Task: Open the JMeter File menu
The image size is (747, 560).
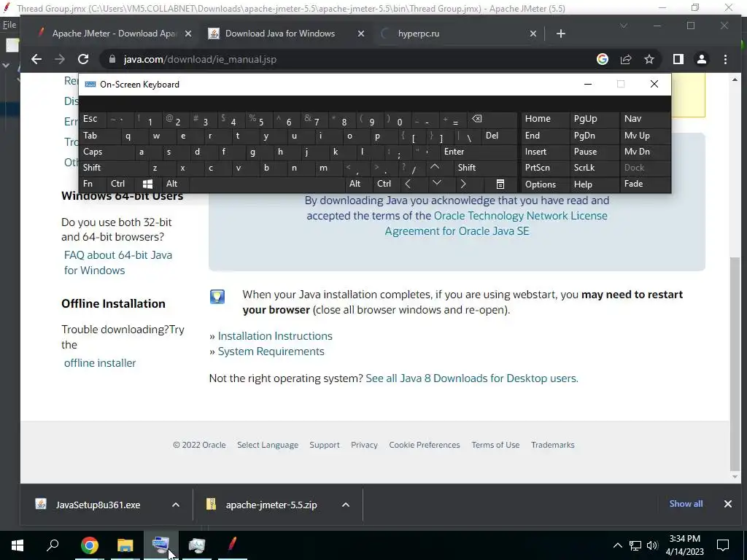Action: 9,25
